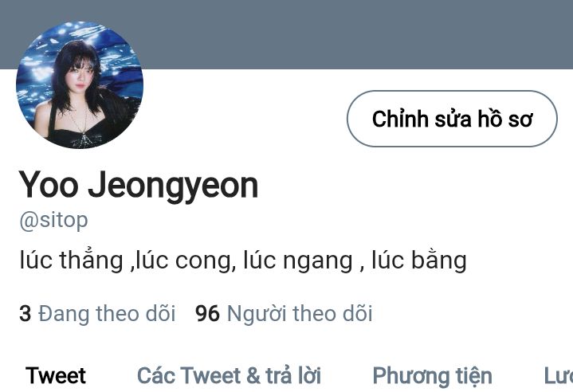The image size is (573, 392).
Task: Click the word Jeongyeon in profile name
Action: click(173, 186)
